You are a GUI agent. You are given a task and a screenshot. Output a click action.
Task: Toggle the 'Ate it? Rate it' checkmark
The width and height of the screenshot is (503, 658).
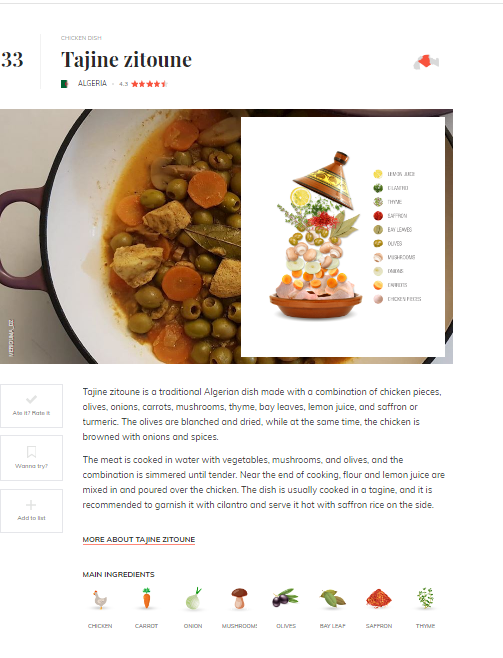pyautogui.click(x=31, y=406)
